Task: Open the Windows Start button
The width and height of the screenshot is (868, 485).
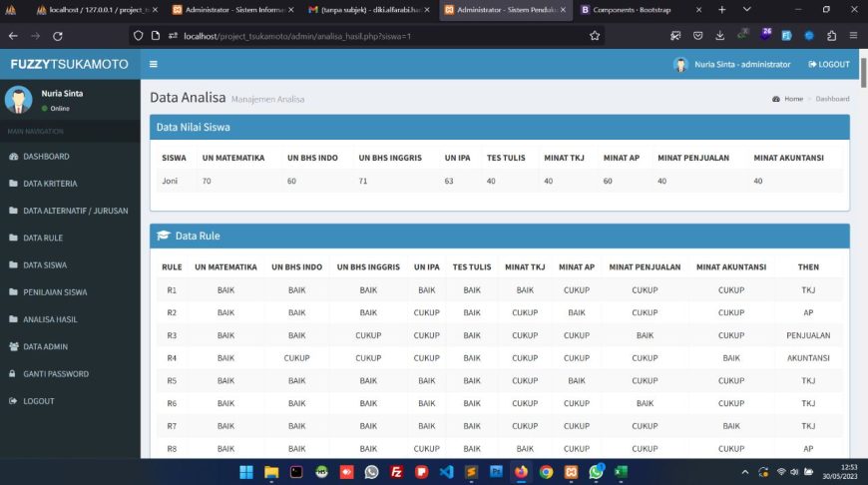Action: 246,472
